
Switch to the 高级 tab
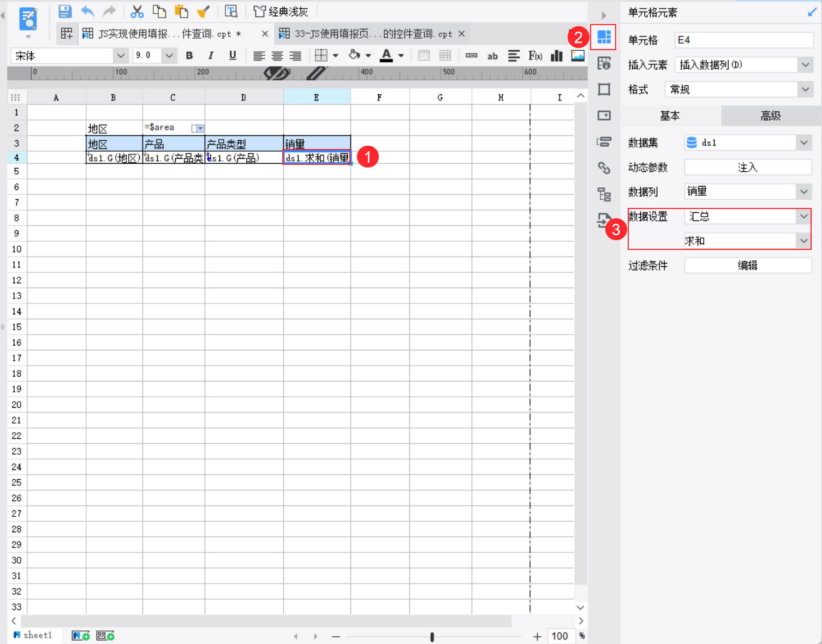point(771,116)
